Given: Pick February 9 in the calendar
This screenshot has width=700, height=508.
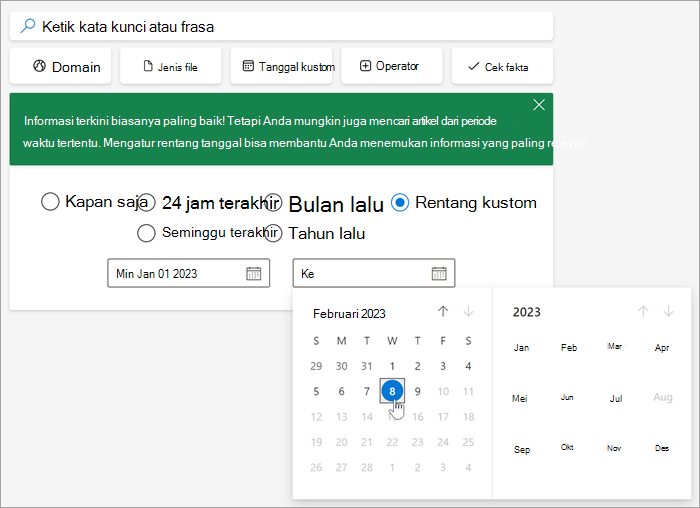Looking at the screenshot, I should tap(417, 391).
